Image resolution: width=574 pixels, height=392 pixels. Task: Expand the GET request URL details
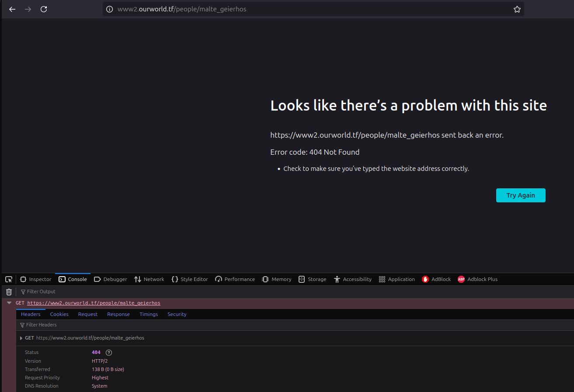point(21,338)
